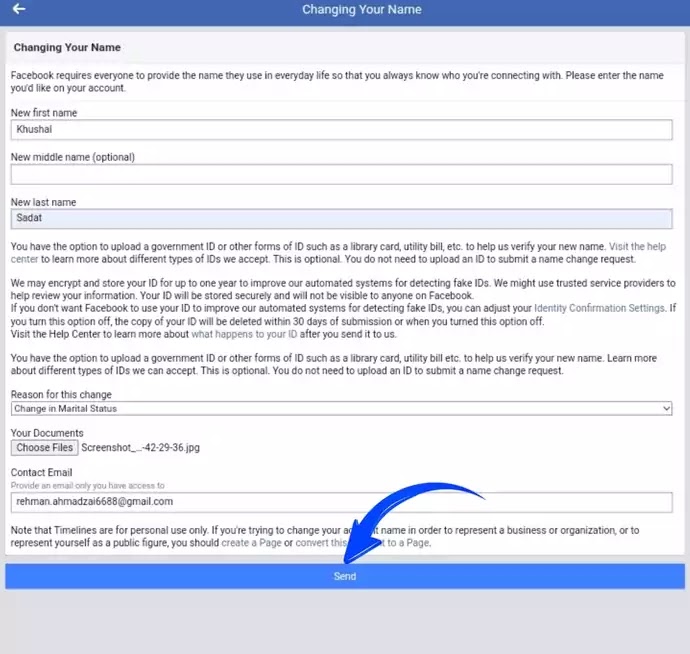690x654 pixels.
Task: Open the Visit the help center link
Action: pos(637,246)
